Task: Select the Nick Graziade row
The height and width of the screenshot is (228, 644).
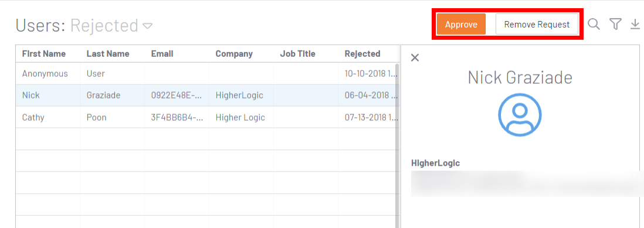Action: 205,96
